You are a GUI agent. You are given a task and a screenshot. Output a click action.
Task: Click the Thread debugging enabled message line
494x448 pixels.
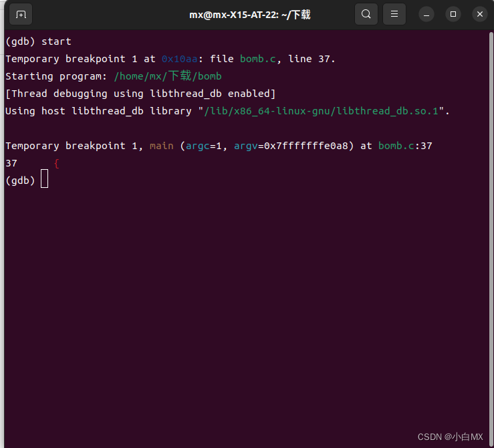140,94
